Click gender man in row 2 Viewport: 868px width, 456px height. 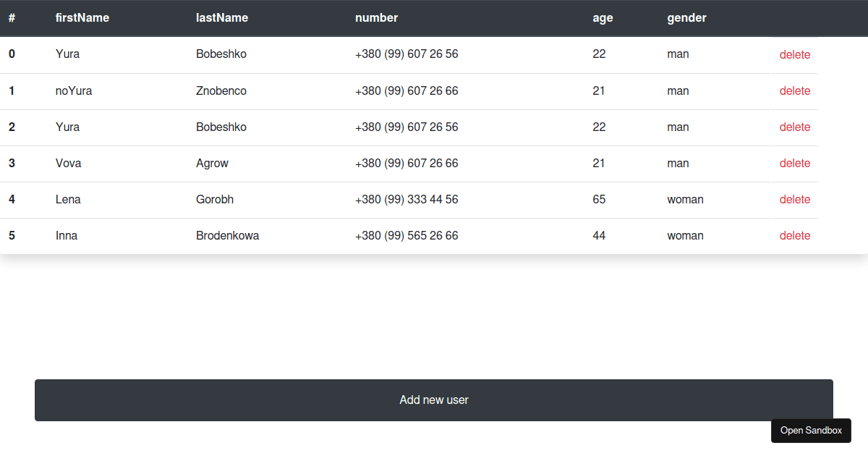(678, 127)
